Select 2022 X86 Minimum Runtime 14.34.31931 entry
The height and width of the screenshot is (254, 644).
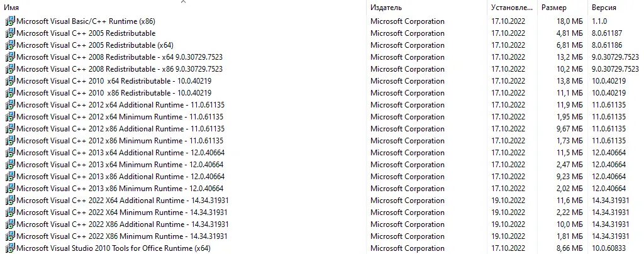[x=122, y=236]
